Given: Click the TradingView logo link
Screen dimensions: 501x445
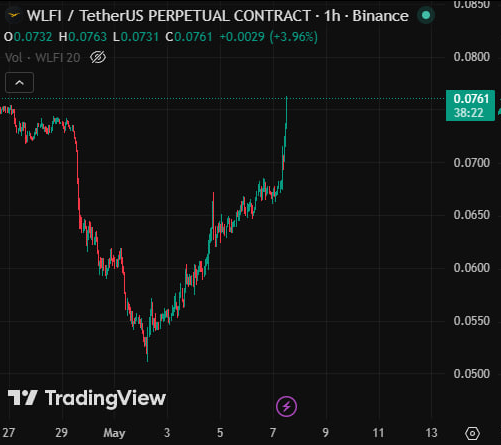Looking at the screenshot, I should point(87,398).
